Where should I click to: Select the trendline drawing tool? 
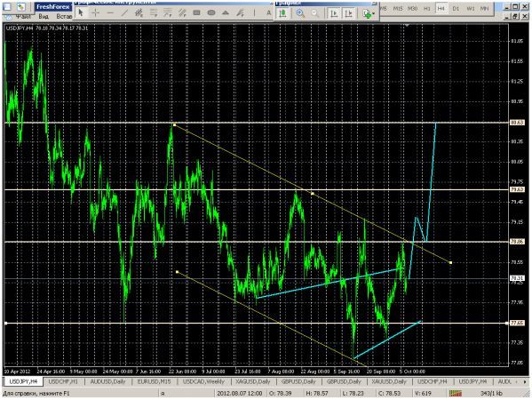pyautogui.click(x=124, y=13)
